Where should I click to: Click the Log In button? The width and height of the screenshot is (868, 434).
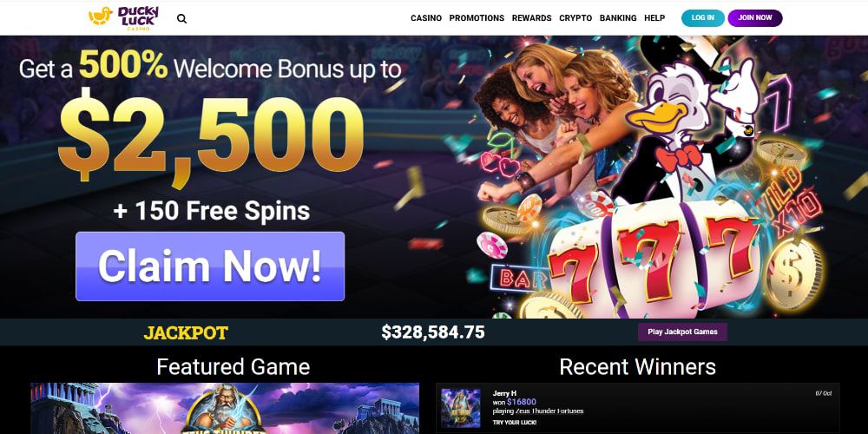pos(702,17)
